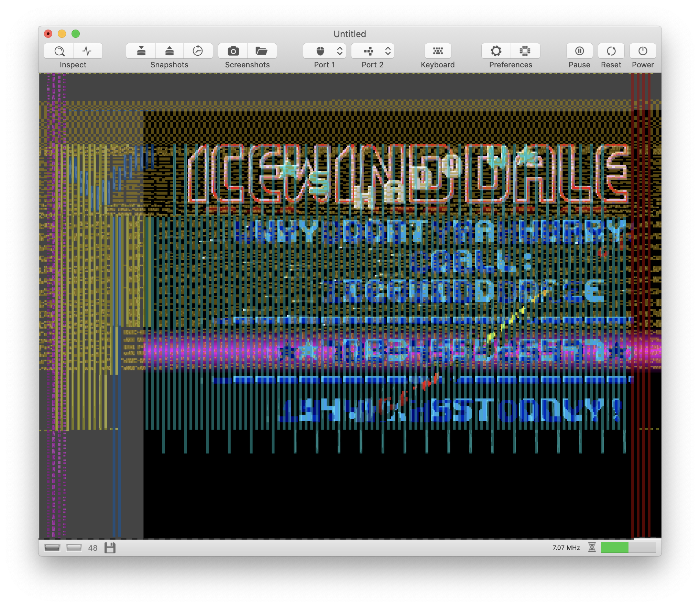Click the 7.07 MHz clock speed readout
Viewport: 700px width, 607px height.
(x=566, y=548)
